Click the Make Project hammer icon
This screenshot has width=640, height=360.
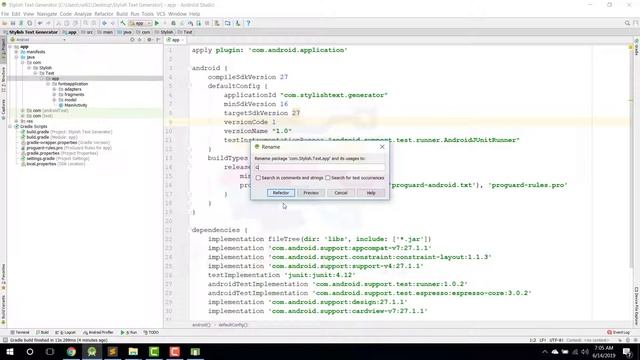(x=123, y=23)
